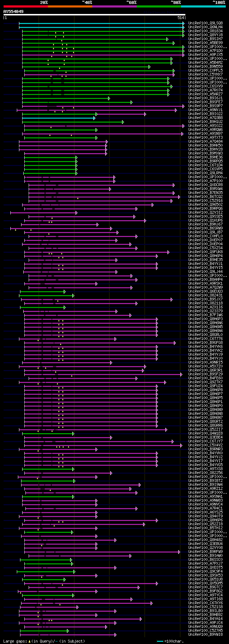Select hit label UniRef100_Q96502
This screenshot has width=229, height=644.
(205, 204)
